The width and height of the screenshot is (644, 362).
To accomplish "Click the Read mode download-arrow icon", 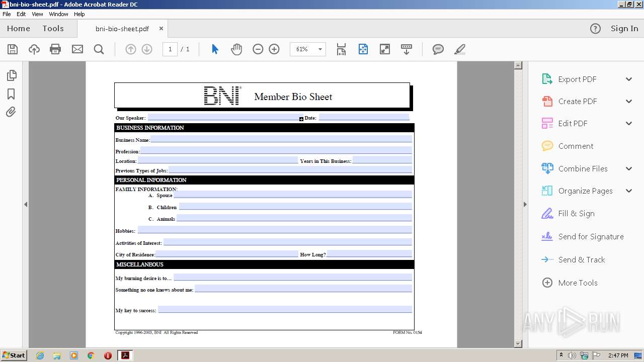I will click(407, 49).
